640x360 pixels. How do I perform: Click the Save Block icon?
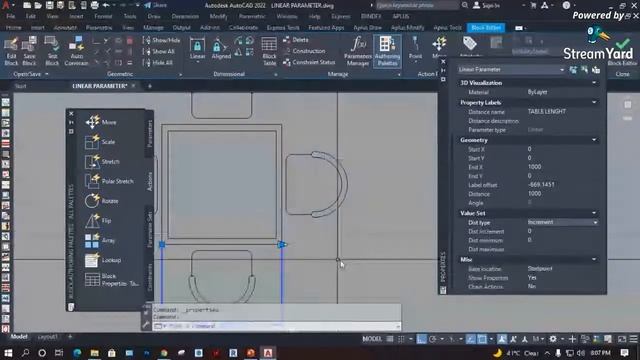(x=29, y=51)
